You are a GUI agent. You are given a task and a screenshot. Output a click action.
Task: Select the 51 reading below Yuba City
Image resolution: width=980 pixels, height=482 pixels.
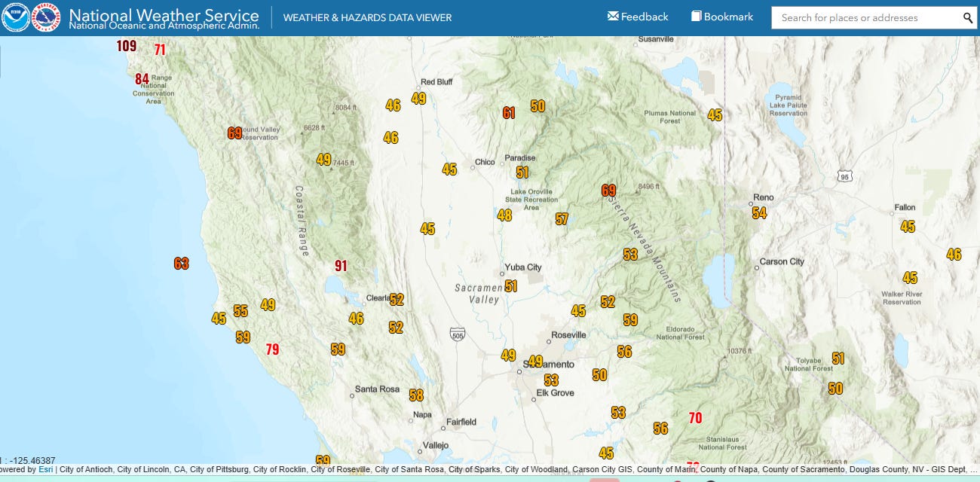511,286
